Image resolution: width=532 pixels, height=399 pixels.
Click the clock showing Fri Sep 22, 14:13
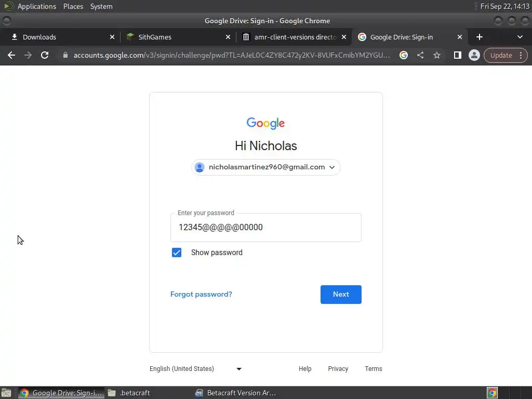click(x=505, y=6)
